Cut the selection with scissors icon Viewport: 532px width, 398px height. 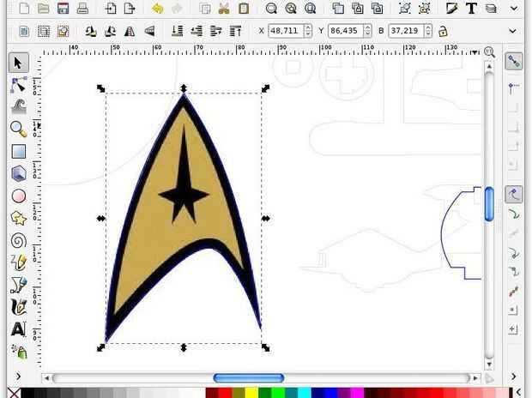tap(224, 8)
